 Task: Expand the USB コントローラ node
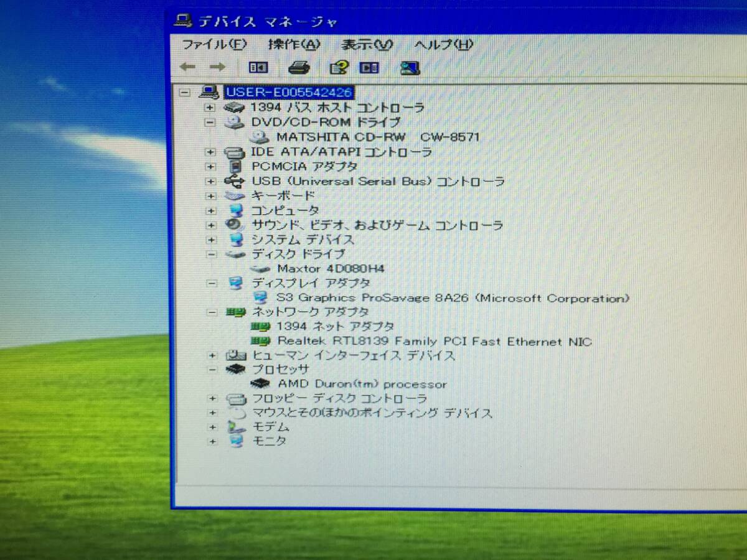(210, 182)
